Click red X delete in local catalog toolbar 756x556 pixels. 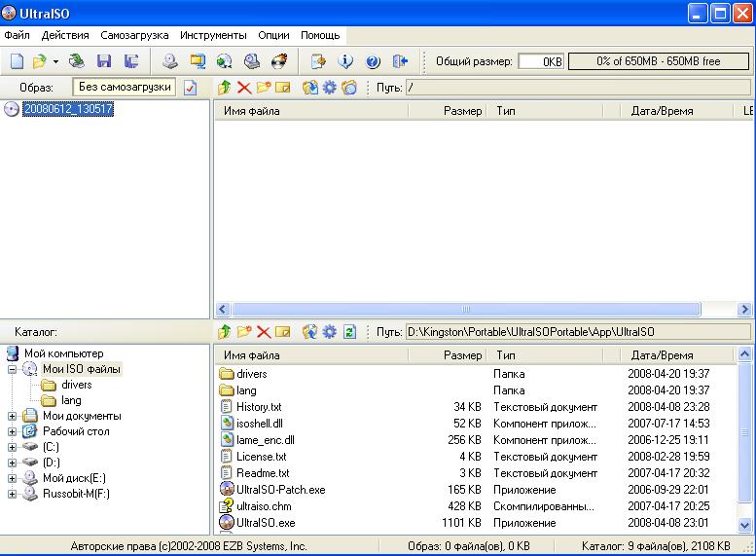[264, 332]
